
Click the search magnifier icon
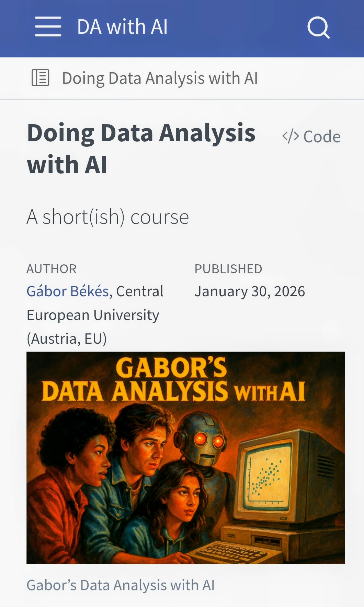[318, 27]
